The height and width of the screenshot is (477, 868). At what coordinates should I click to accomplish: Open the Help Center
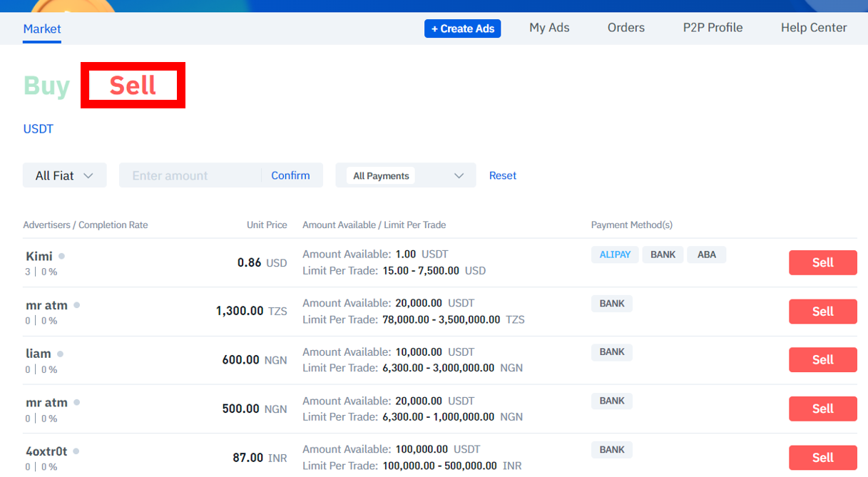tap(814, 28)
